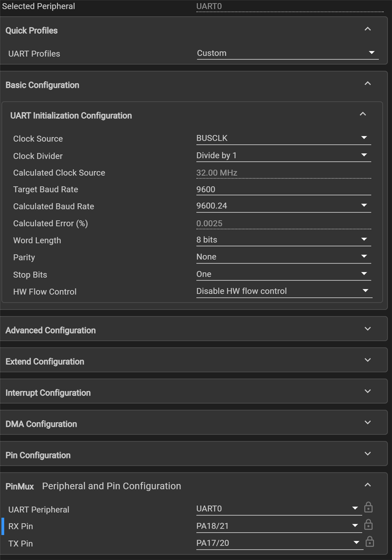Expand the DMA Configuration section
Viewport: 392px width, 560px height.
[368, 423]
